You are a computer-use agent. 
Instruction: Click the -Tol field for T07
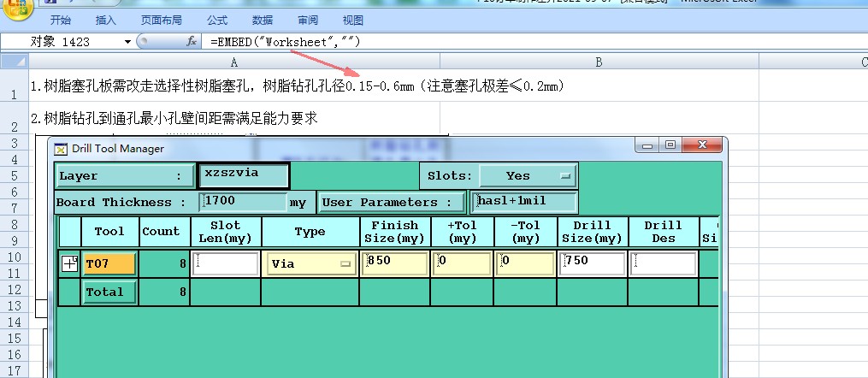click(525, 264)
